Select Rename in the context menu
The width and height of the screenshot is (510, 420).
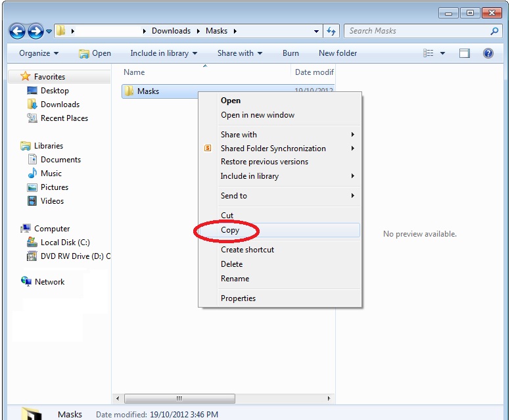(235, 279)
